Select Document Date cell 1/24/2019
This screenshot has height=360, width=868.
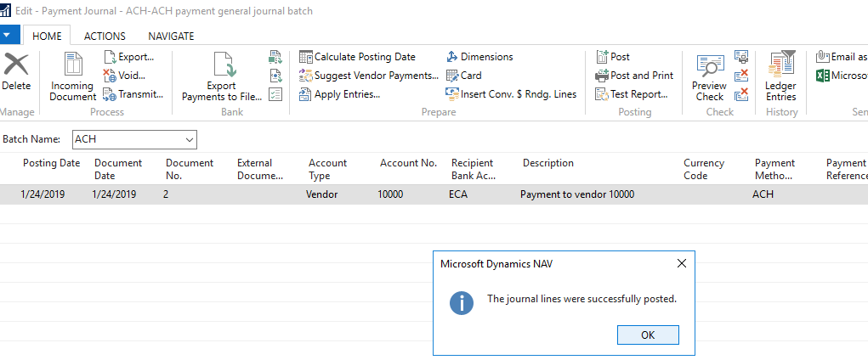click(x=114, y=194)
